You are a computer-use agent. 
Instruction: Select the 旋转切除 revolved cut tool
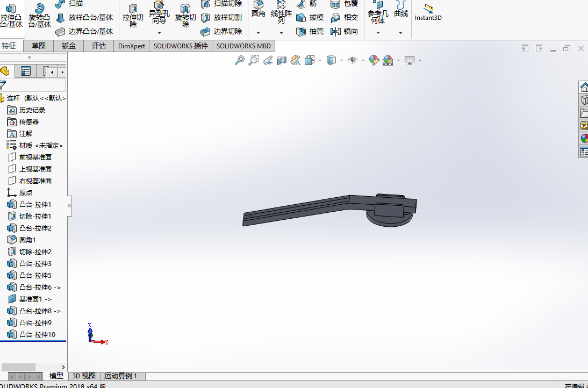(185, 17)
